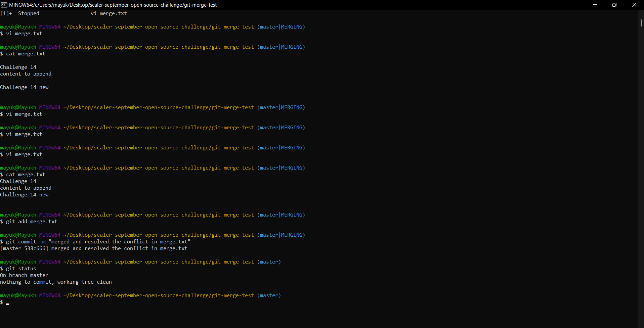Click the cyan (master) branch indicator on last prompt
Viewport: 644px width, 328px height.
(269, 295)
